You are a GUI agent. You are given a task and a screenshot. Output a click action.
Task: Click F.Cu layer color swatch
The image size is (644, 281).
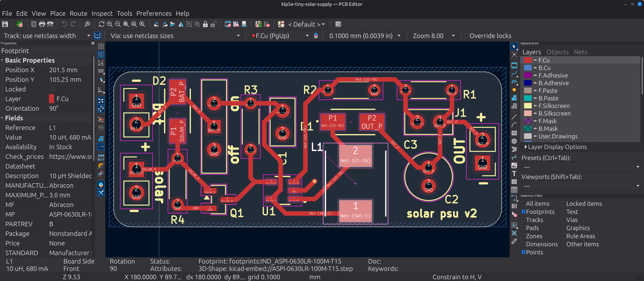(528, 60)
